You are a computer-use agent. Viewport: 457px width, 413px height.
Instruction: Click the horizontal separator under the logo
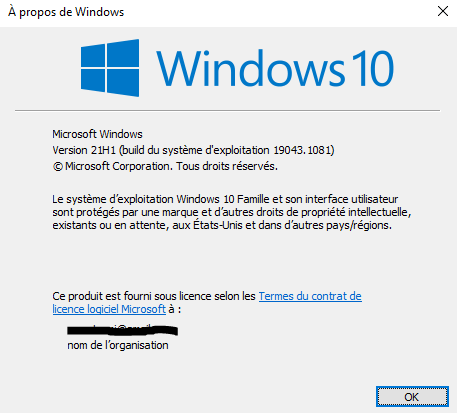(x=227, y=110)
